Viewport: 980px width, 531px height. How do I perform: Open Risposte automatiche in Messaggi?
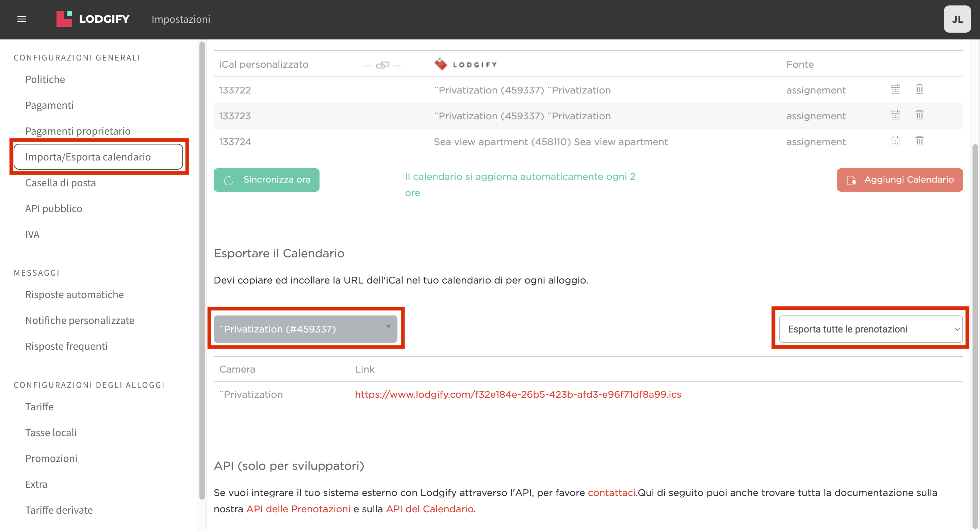[75, 295]
